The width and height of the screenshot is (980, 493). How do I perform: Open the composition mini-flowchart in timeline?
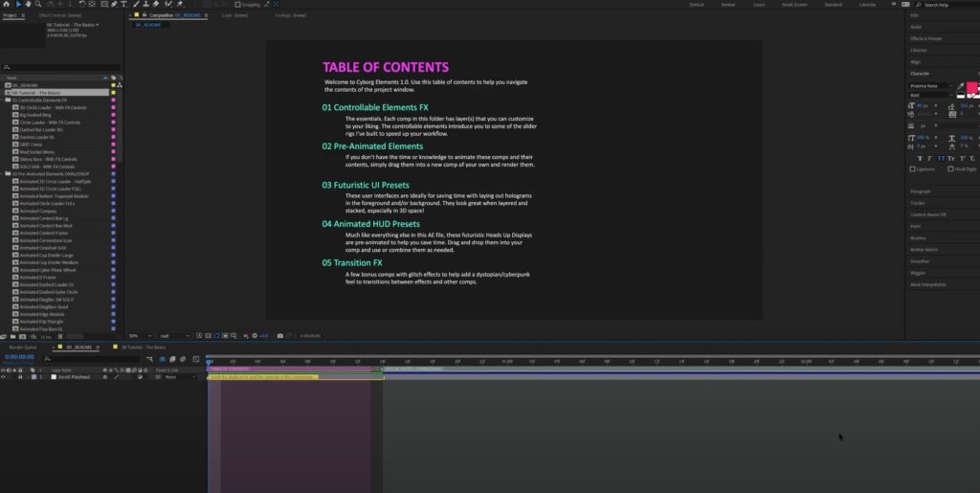pyautogui.click(x=149, y=359)
